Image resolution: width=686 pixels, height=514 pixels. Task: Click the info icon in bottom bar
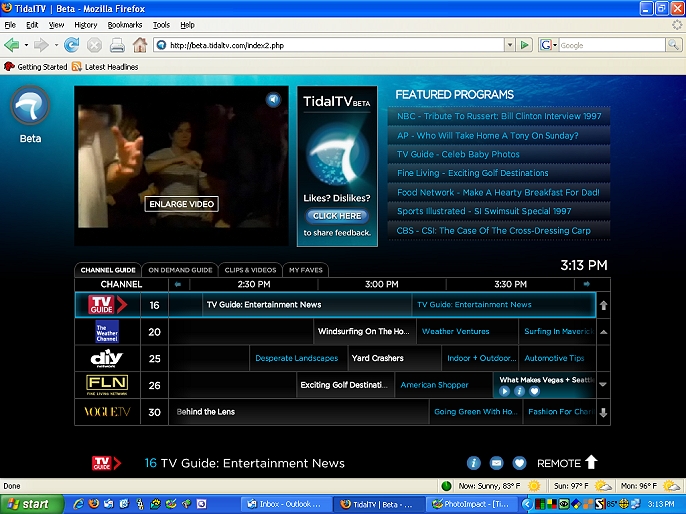pos(473,463)
